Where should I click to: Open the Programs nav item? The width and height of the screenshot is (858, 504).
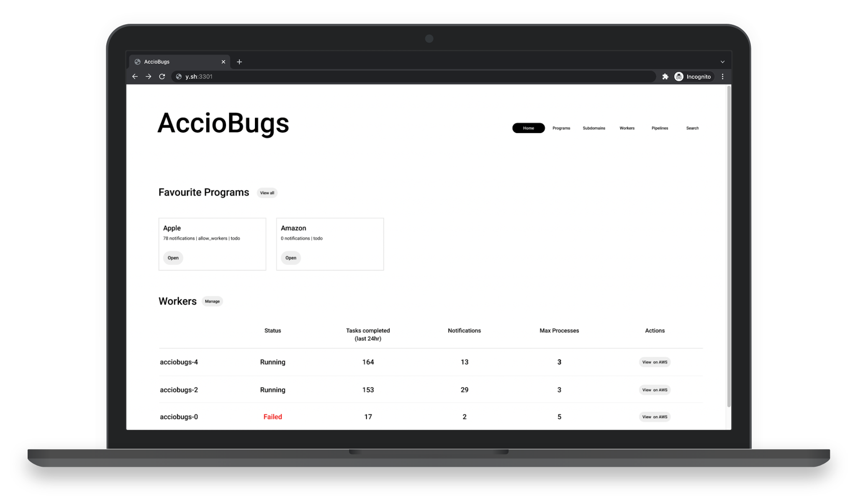pyautogui.click(x=561, y=128)
